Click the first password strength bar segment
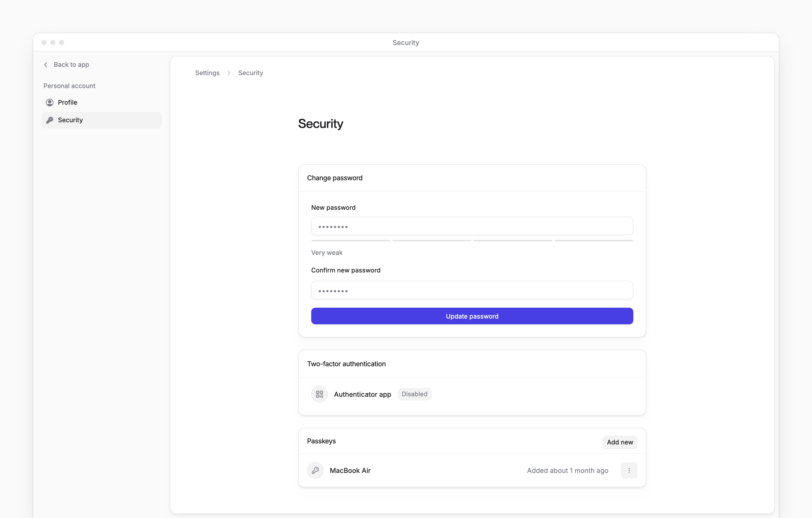 351,240
